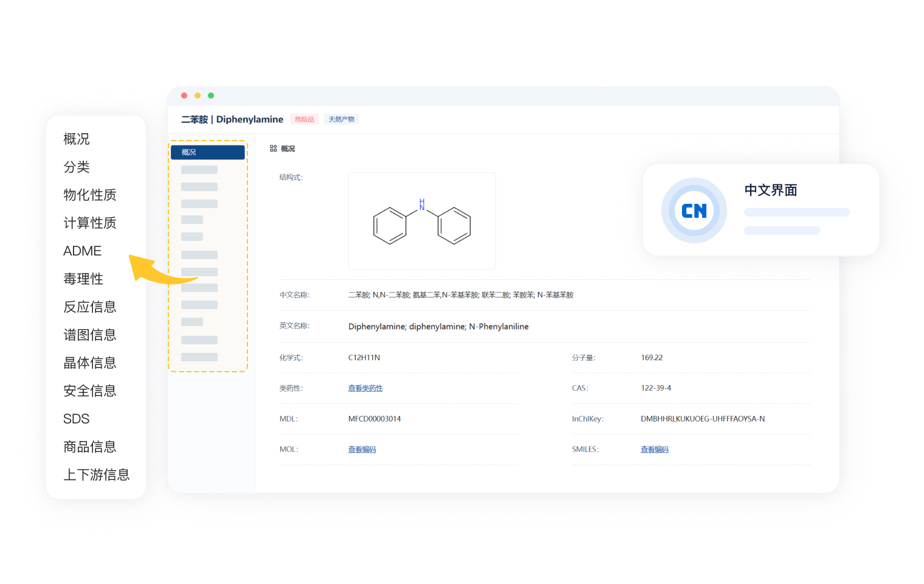Click the red 危险品 tag
The image size is (924, 584).
tap(304, 119)
